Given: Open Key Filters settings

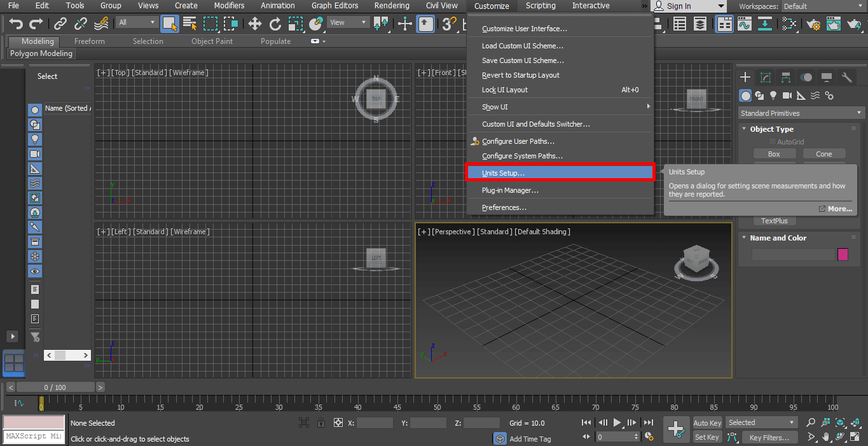Looking at the screenshot, I should click(769, 437).
